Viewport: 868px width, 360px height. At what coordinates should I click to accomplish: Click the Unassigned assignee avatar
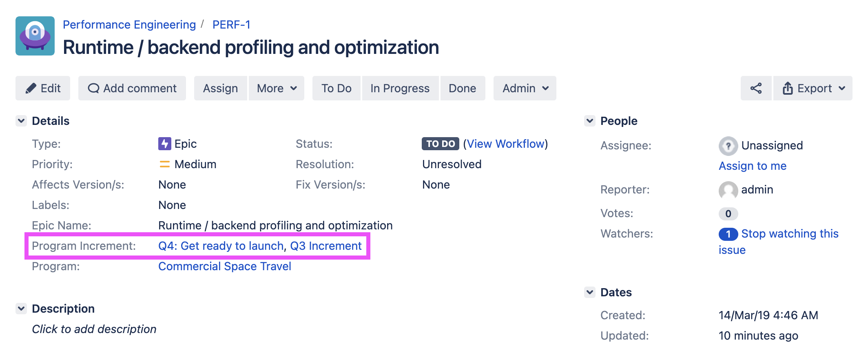tap(728, 146)
